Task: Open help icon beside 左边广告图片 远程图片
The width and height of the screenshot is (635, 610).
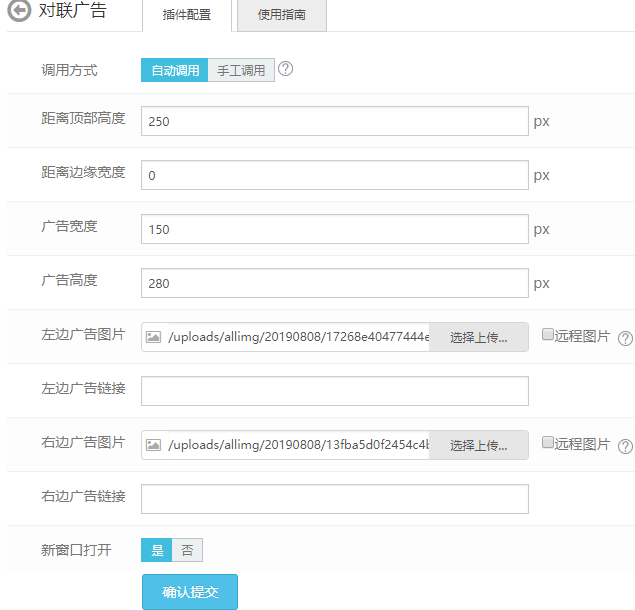Action: pyautogui.click(x=625, y=338)
